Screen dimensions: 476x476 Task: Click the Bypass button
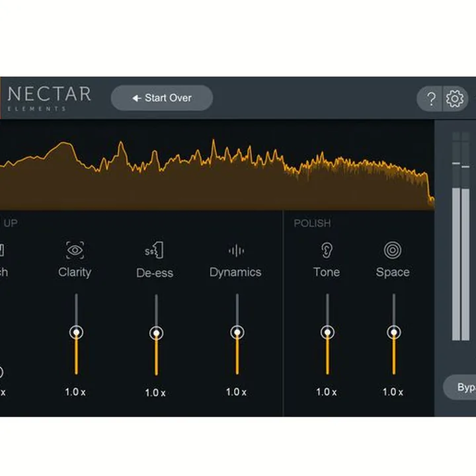pyautogui.click(x=459, y=387)
